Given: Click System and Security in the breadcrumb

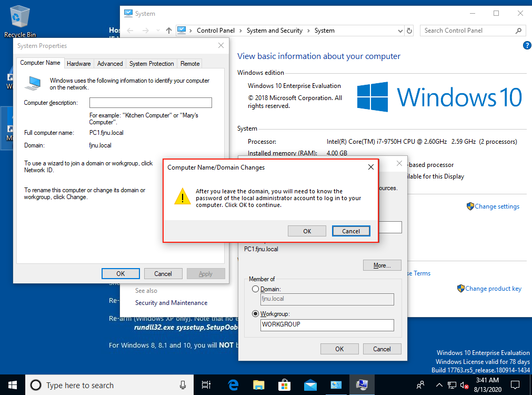Looking at the screenshot, I should 275,31.
